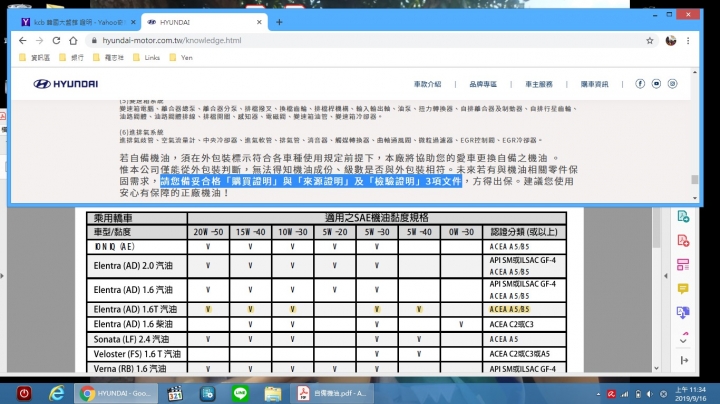Click 0W -30 column header
This screenshot has width=720, height=404.
(461, 232)
